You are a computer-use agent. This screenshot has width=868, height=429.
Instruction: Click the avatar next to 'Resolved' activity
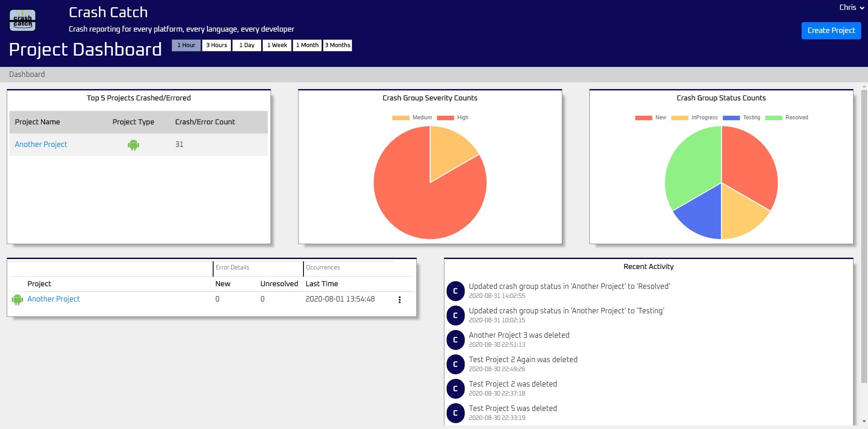[455, 291]
